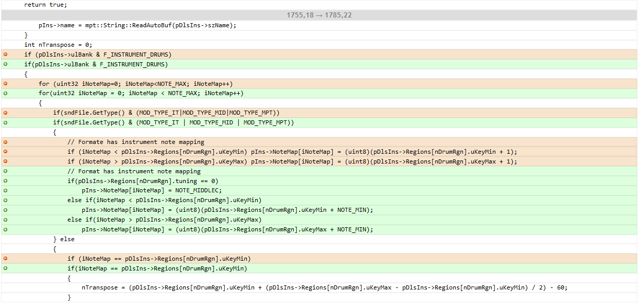Expand the hunk header "1755,18 → 1785,22"
The image size is (644, 308).
[319, 15]
